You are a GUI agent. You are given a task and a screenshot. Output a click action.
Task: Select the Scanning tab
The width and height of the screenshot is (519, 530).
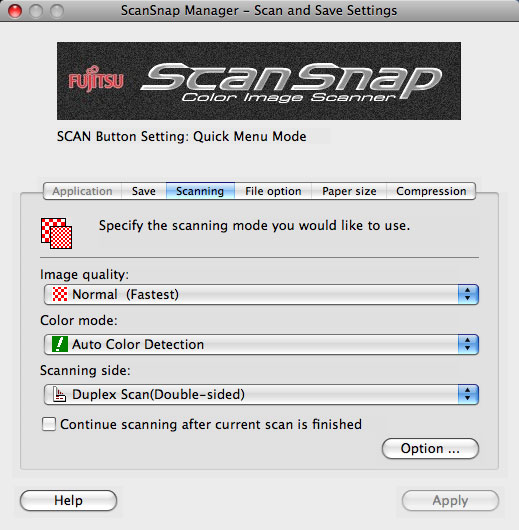(x=200, y=191)
